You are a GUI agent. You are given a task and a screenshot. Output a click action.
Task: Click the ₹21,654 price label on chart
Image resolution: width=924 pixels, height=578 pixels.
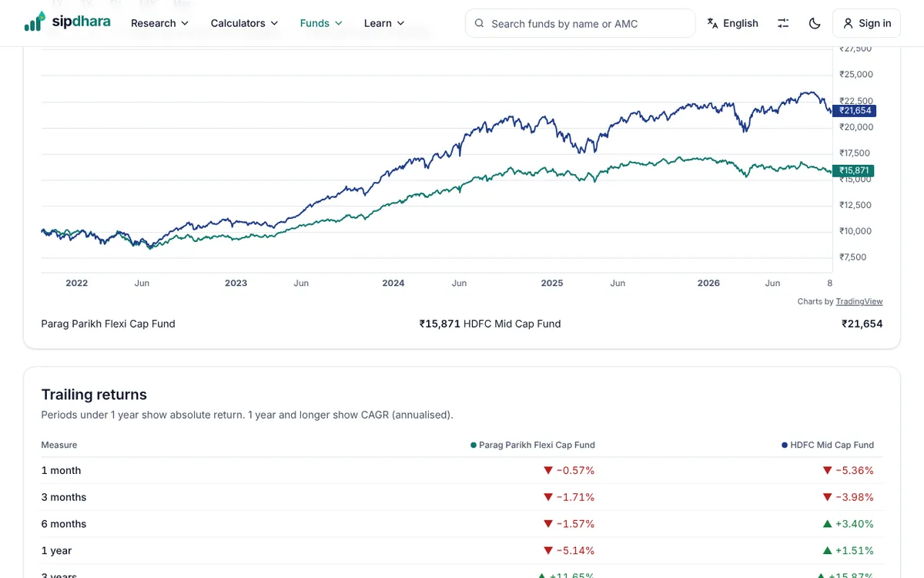click(854, 111)
